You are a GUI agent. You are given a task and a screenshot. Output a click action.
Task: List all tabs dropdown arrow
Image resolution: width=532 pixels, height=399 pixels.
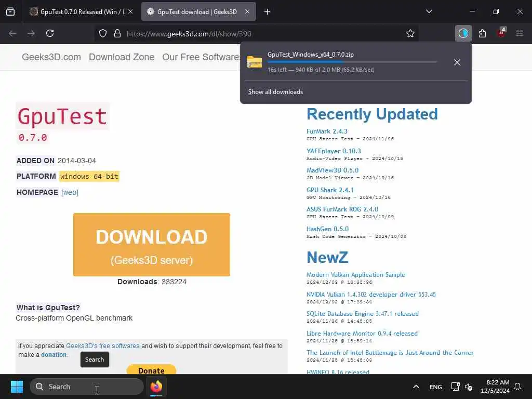click(429, 11)
